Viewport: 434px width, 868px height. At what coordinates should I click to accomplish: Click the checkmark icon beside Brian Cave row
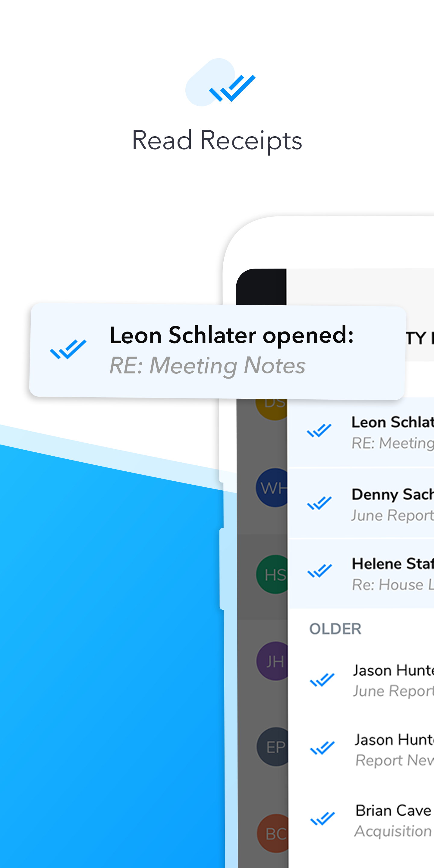(x=322, y=819)
